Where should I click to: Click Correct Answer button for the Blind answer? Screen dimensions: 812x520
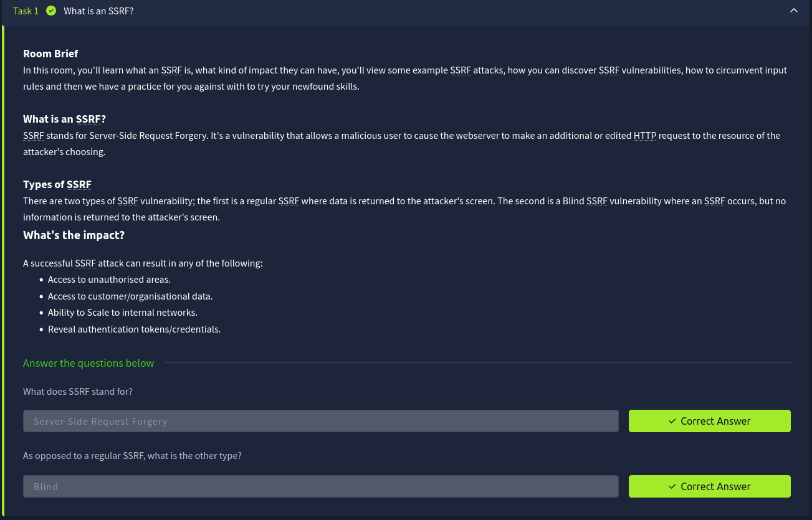click(709, 486)
